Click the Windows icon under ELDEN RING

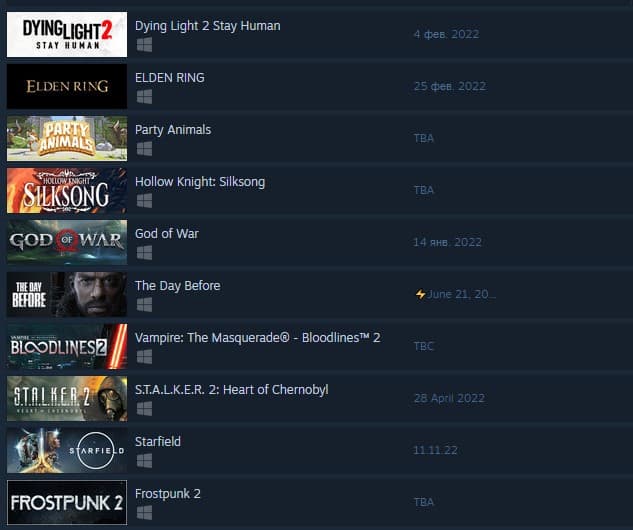coord(144,97)
